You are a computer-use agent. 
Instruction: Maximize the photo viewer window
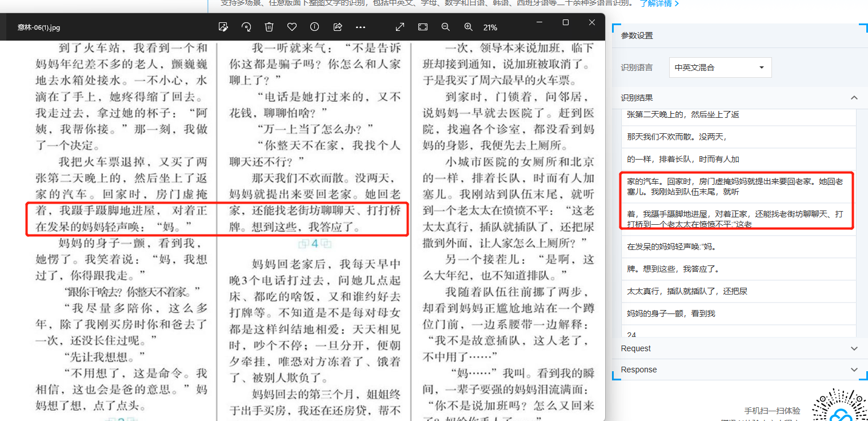coord(566,22)
